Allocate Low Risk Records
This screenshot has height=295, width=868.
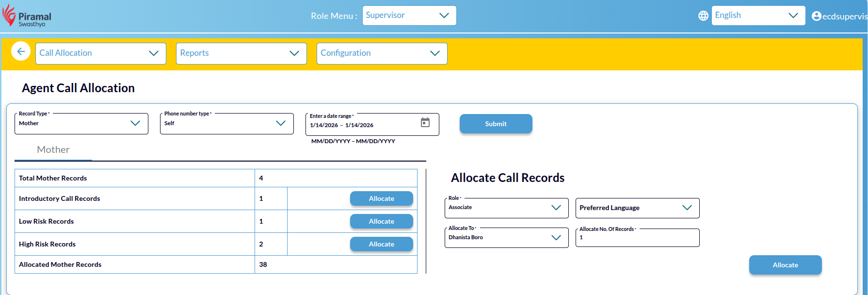tap(381, 221)
